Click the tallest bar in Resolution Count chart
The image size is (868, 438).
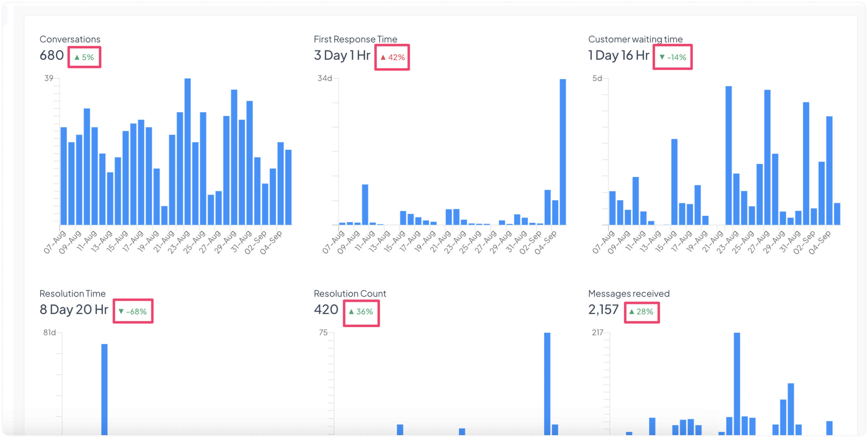tap(547, 383)
